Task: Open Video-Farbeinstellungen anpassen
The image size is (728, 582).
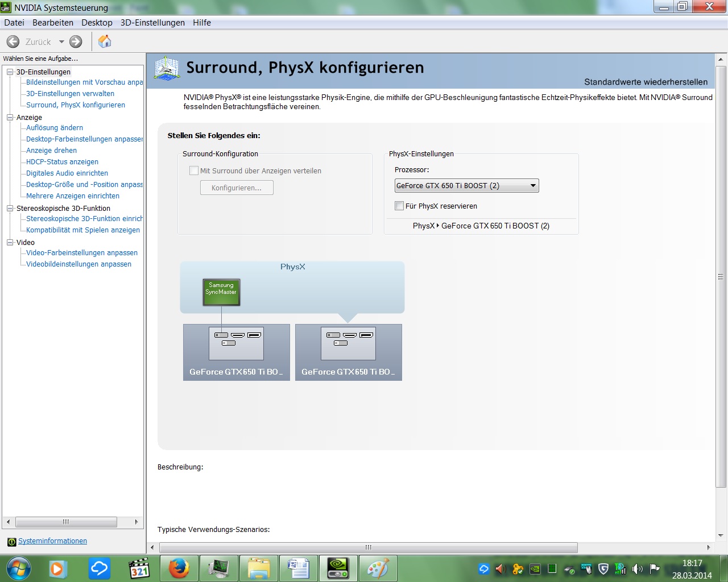Action: point(82,253)
